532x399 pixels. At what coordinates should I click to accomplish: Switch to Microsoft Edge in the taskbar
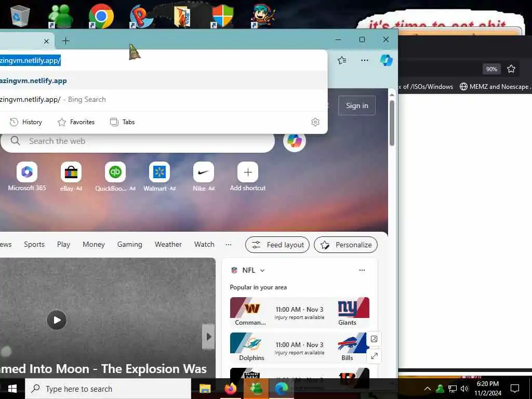[281, 389]
